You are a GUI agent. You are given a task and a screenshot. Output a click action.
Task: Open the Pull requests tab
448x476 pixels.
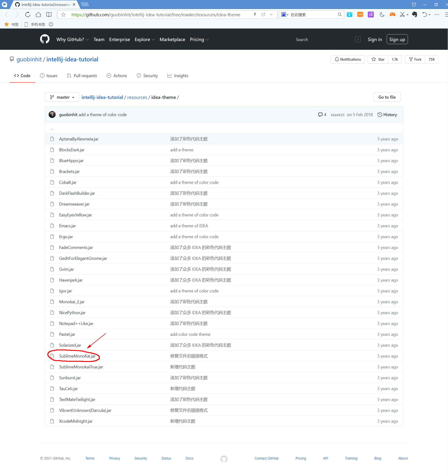pos(82,76)
